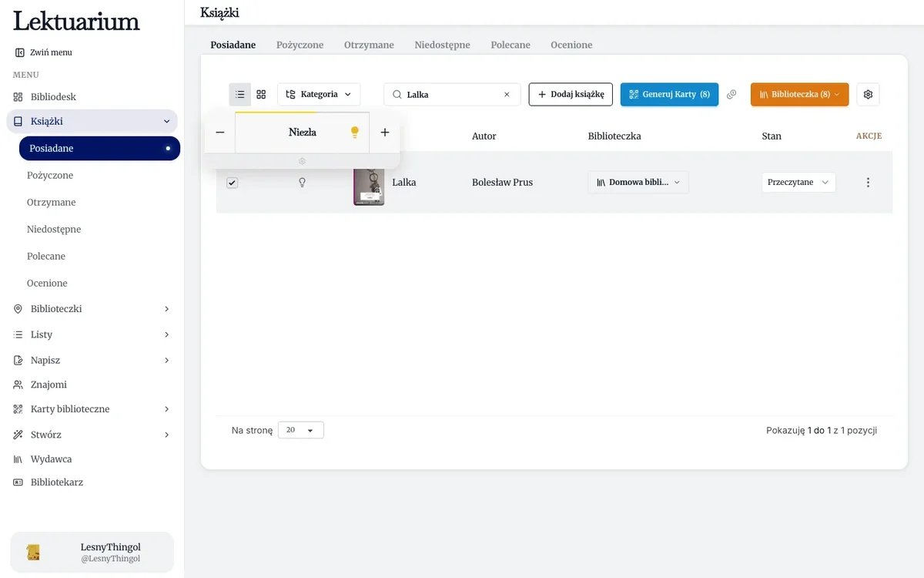
Task: Click Generuj Karty button
Action: pyautogui.click(x=669, y=94)
